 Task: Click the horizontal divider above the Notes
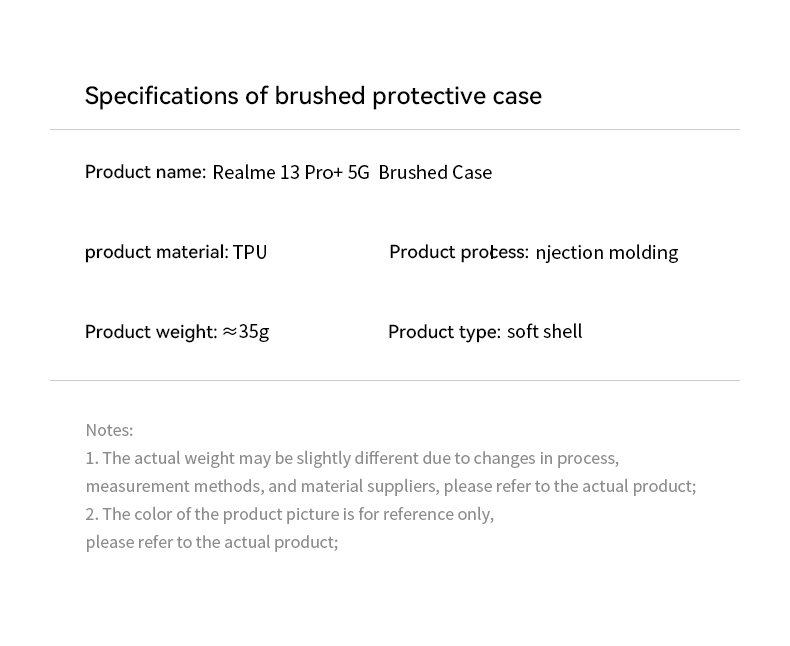coord(395,380)
